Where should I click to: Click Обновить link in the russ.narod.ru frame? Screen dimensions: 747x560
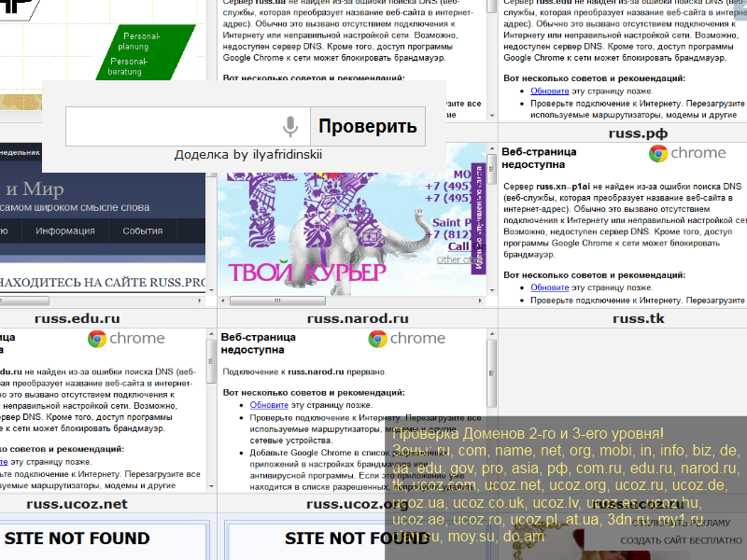269,405
